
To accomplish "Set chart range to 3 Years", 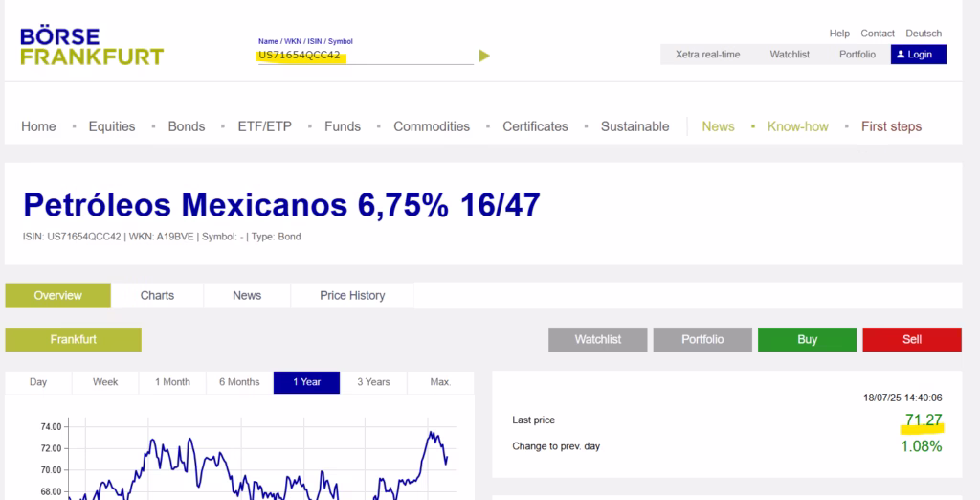I will [x=374, y=382].
